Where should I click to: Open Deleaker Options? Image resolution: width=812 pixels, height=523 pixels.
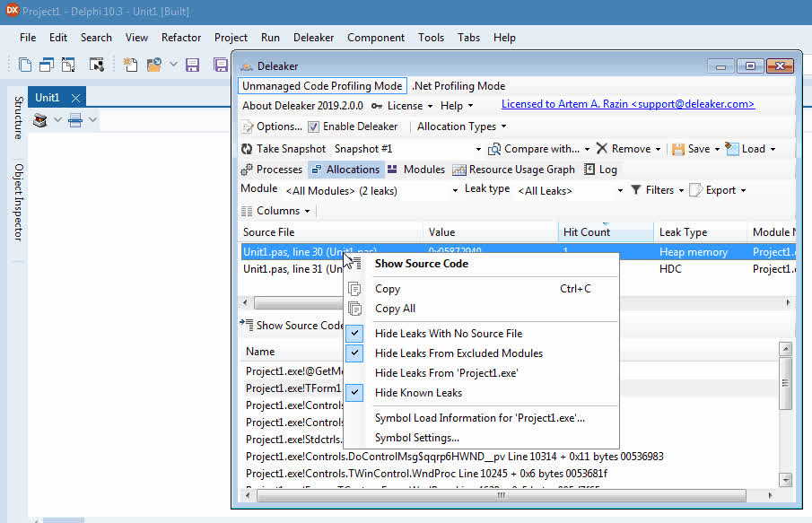(x=272, y=126)
